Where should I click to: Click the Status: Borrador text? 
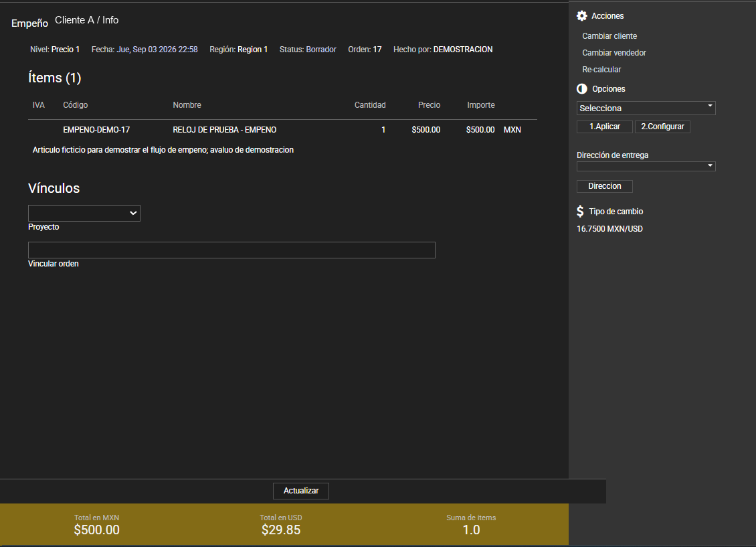pyautogui.click(x=308, y=50)
